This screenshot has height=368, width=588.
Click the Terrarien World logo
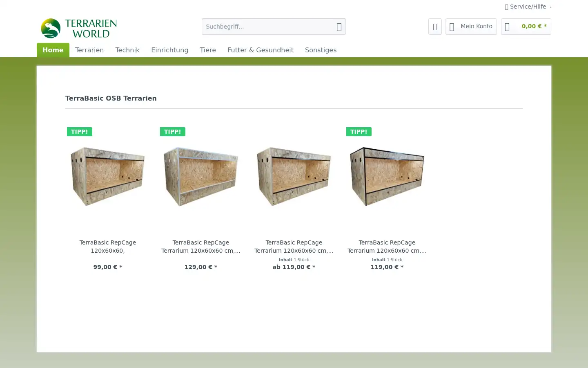point(79,28)
